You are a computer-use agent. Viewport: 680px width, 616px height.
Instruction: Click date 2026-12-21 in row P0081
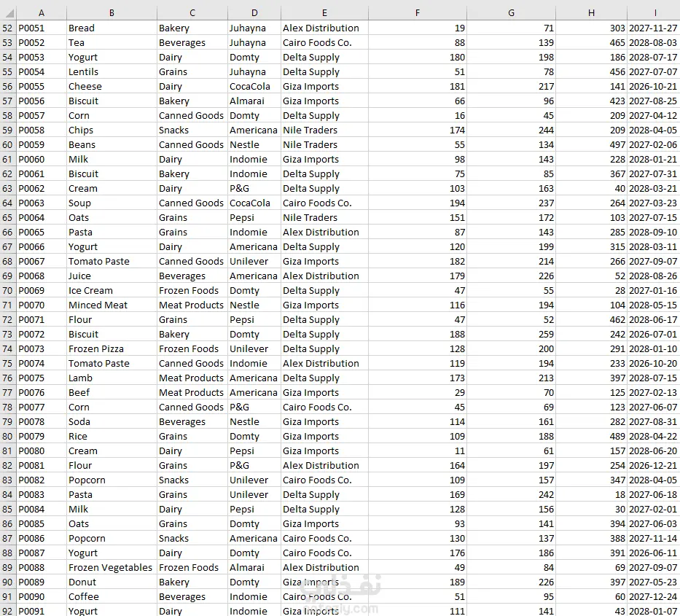pos(654,466)
